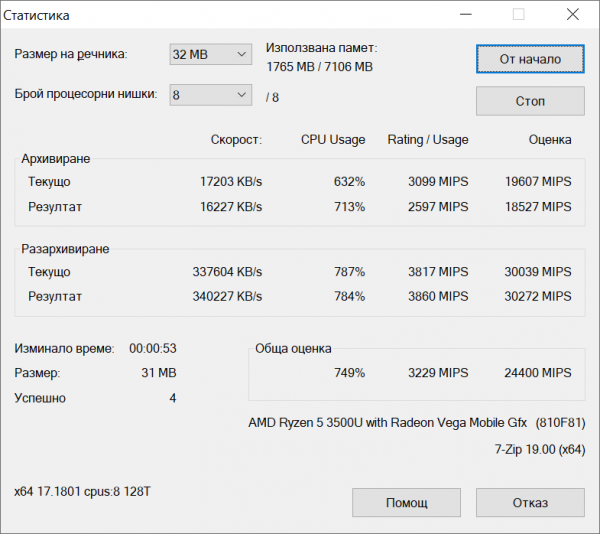The height and width of the screenshot is (534, 600).
Task: Click the "Статистика" window title
Action: point(36,16)
